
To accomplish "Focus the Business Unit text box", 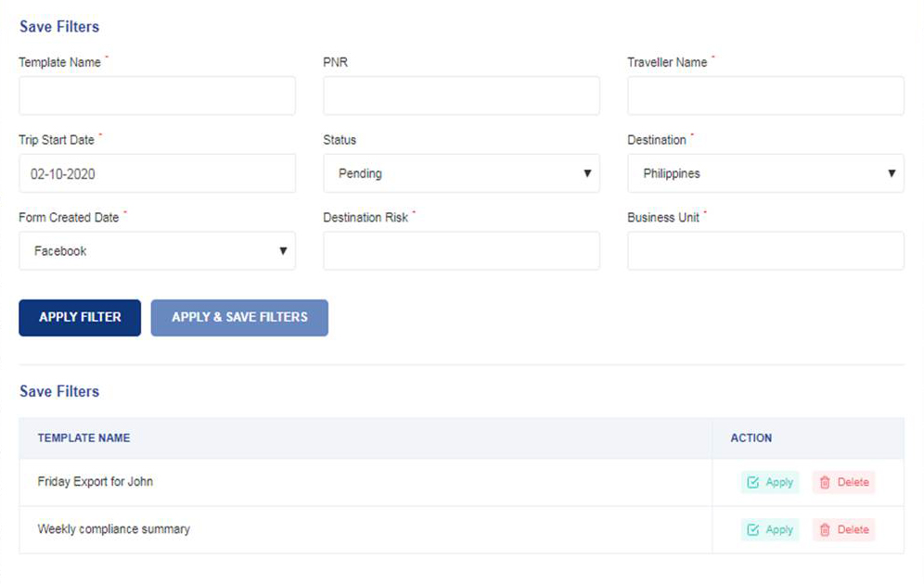I will coord(765,251).
